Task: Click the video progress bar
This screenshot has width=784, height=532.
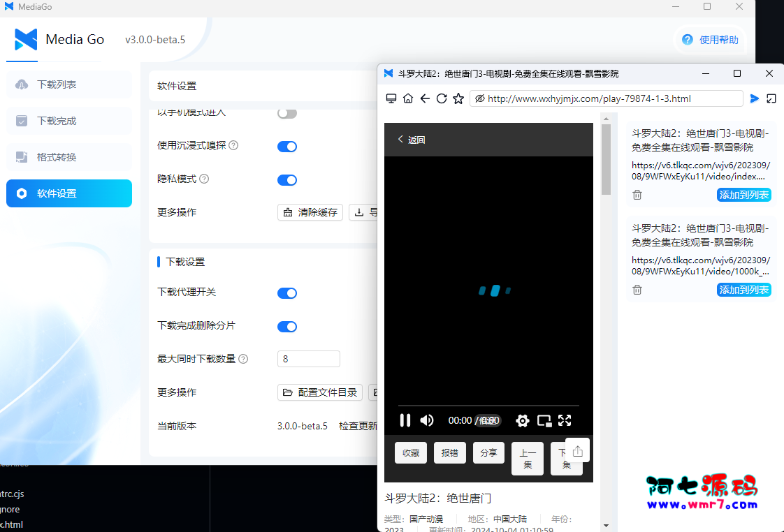Action: 488,405
